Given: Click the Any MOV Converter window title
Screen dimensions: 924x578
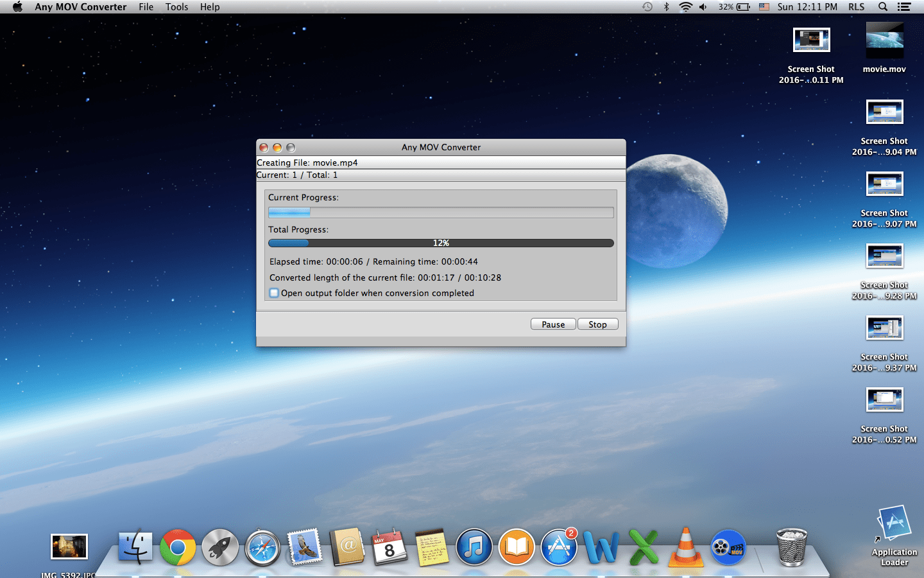Looking at the screenshot, I should (x=441, y=147).
